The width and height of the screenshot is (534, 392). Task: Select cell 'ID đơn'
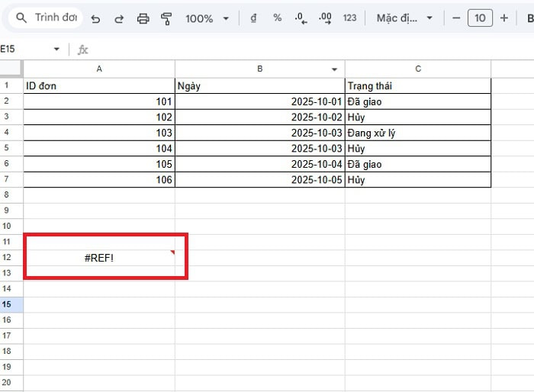(99, 86)
